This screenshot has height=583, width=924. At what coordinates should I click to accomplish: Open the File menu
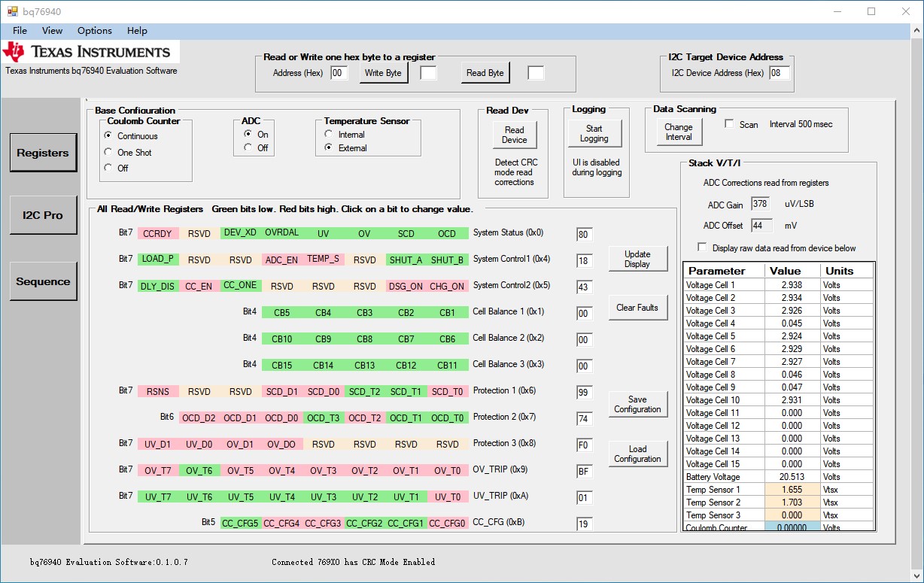click(20, 31)
